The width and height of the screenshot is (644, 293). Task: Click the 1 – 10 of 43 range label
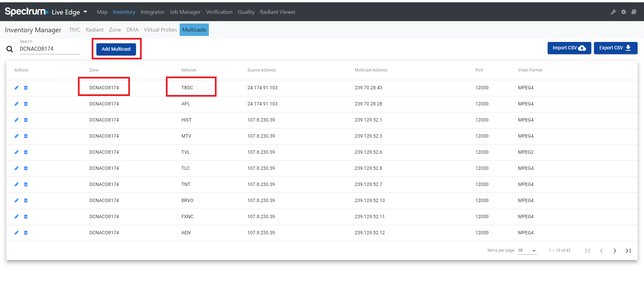[560, 250]
